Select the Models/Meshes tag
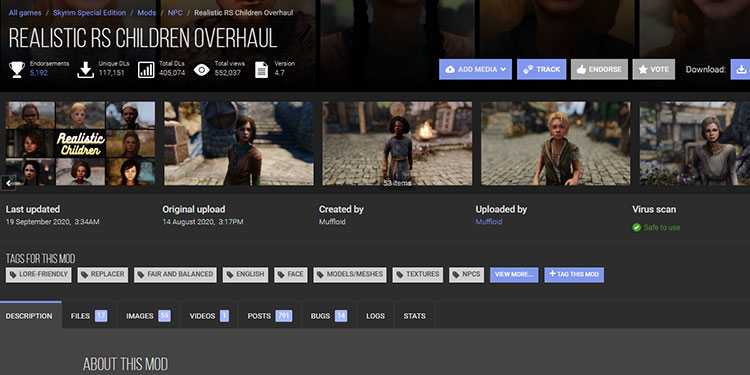 click(350, 275)
